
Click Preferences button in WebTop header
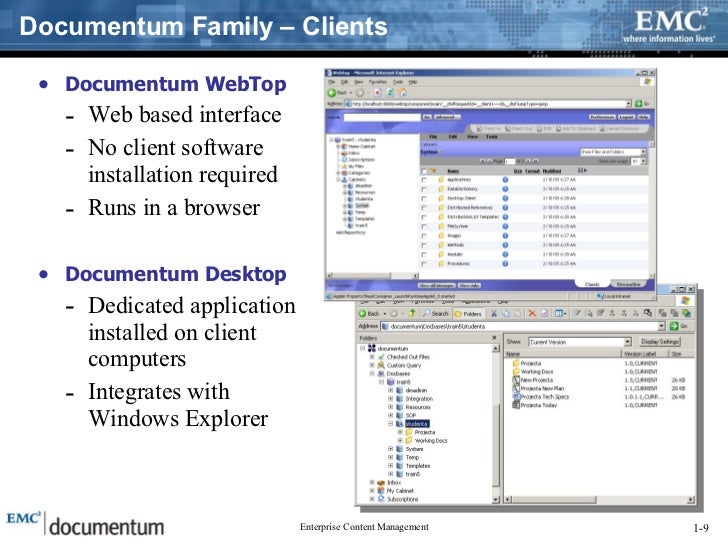pos(602,117)
